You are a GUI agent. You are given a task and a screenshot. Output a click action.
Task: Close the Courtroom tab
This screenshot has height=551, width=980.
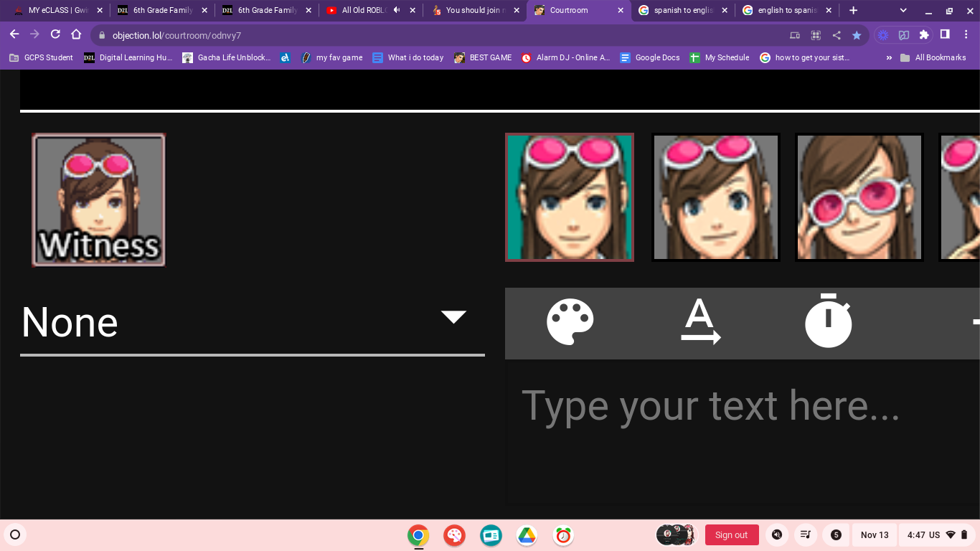pos(621,10)
